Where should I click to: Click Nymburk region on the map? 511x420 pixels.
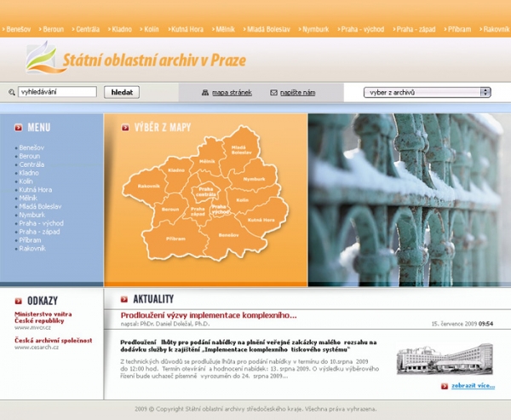coord(254,179)
